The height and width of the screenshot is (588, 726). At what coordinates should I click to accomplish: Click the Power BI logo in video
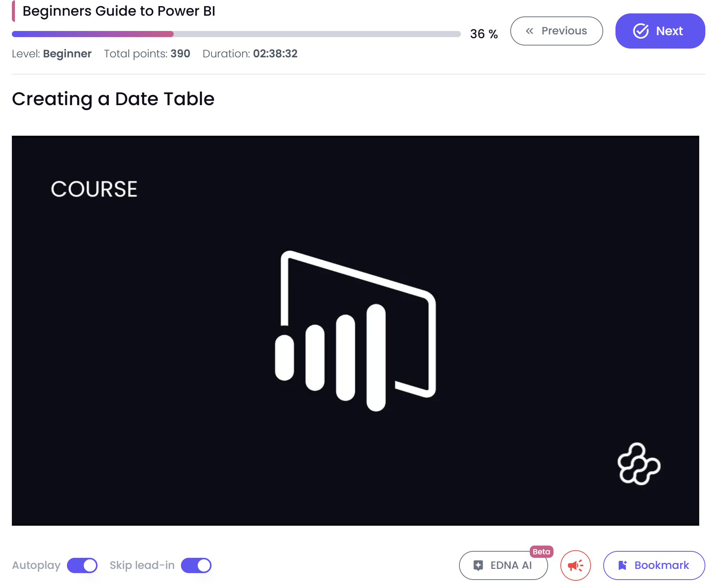click(x=355, y=331)
